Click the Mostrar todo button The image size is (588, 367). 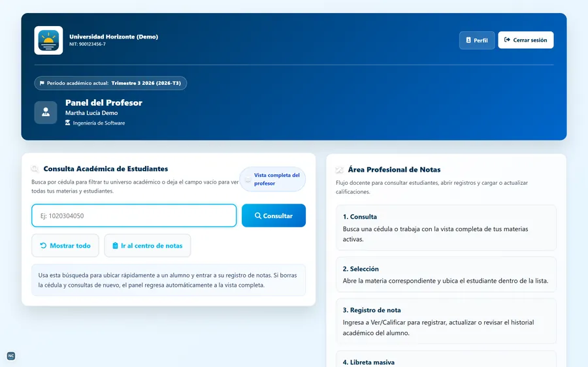click(65, 246)
